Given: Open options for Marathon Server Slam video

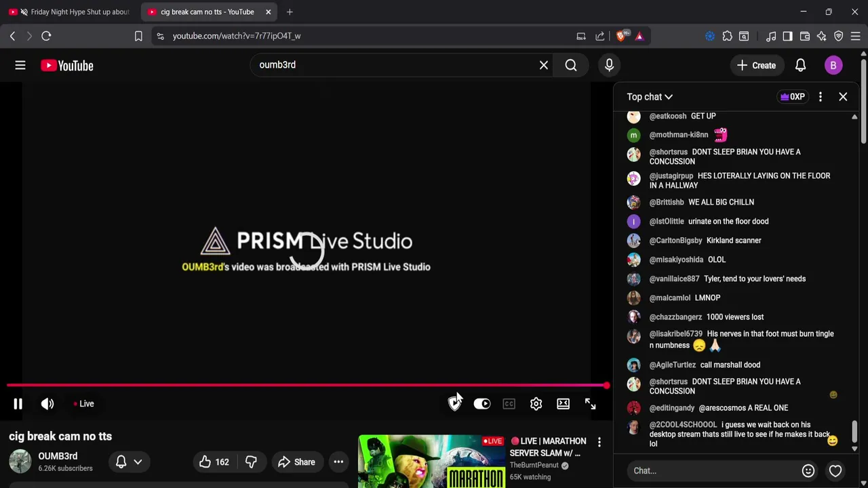Looking at the screenshot, I should tap(599, 443).
